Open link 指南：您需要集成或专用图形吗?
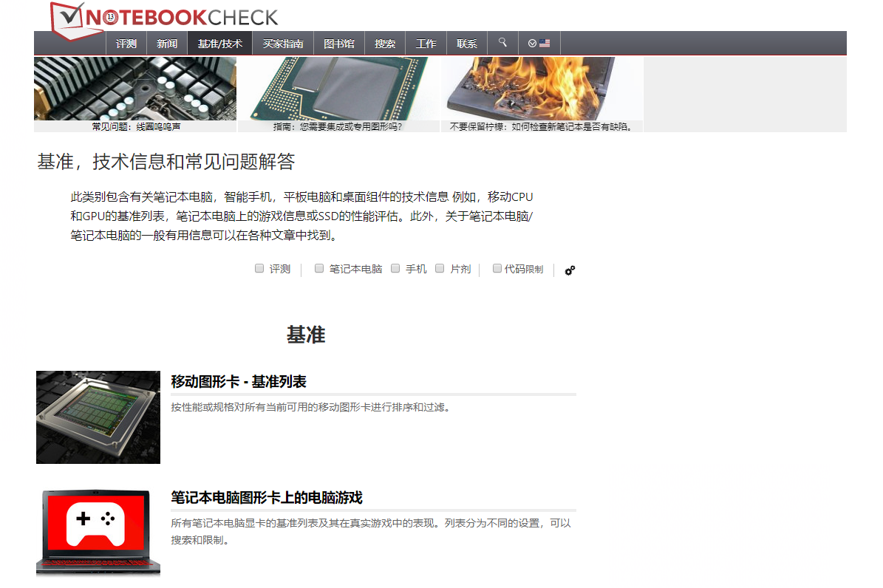 point(338,127)
